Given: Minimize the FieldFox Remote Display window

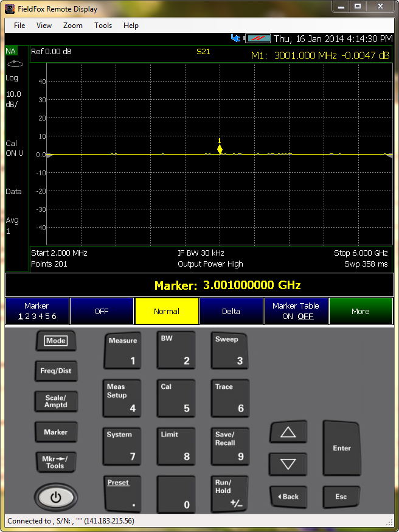Looking at the screenshot, I should click(x=341, y=7).
